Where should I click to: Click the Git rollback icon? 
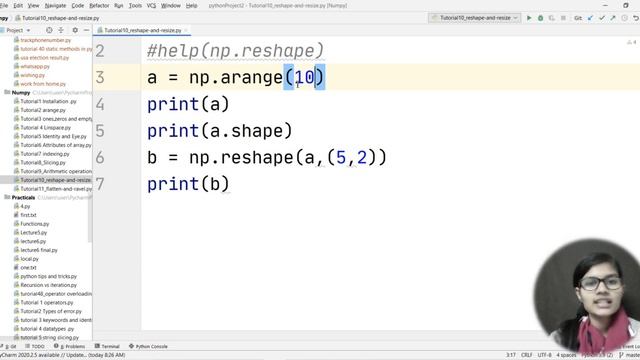[x=636, y=18]
